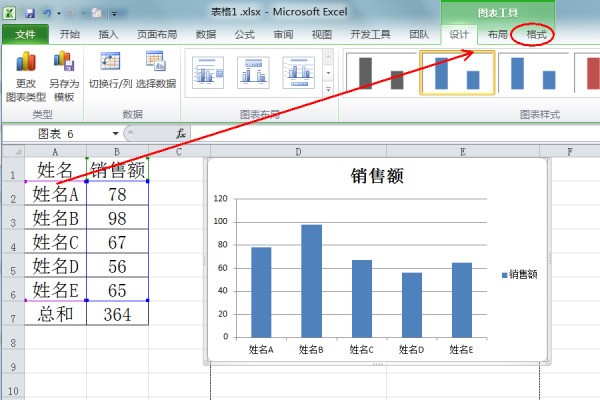Viewport: 600px width, 400px height.
Task: Click the Select All corner button
Action: pyautogui.click(x=14, y=152)
